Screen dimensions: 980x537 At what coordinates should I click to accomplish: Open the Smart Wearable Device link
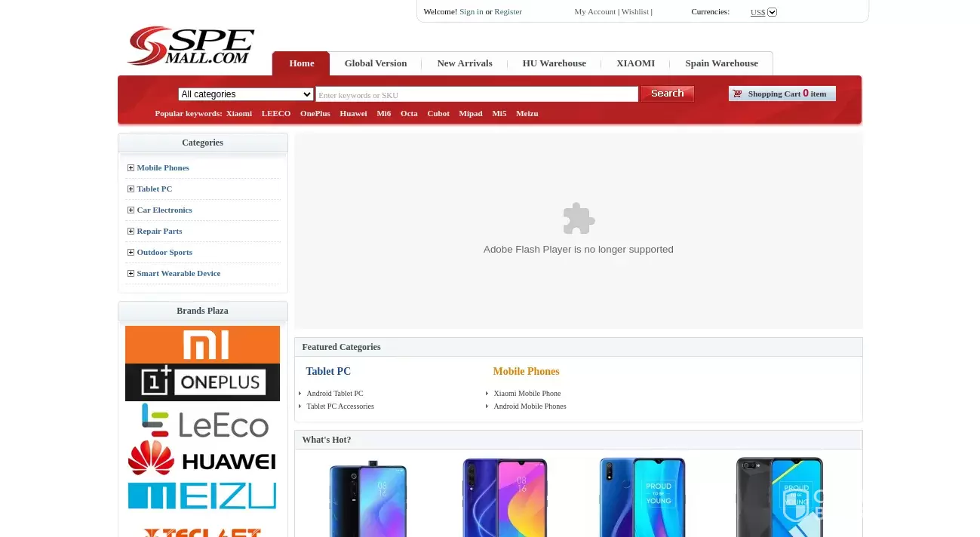click(179, 273)
